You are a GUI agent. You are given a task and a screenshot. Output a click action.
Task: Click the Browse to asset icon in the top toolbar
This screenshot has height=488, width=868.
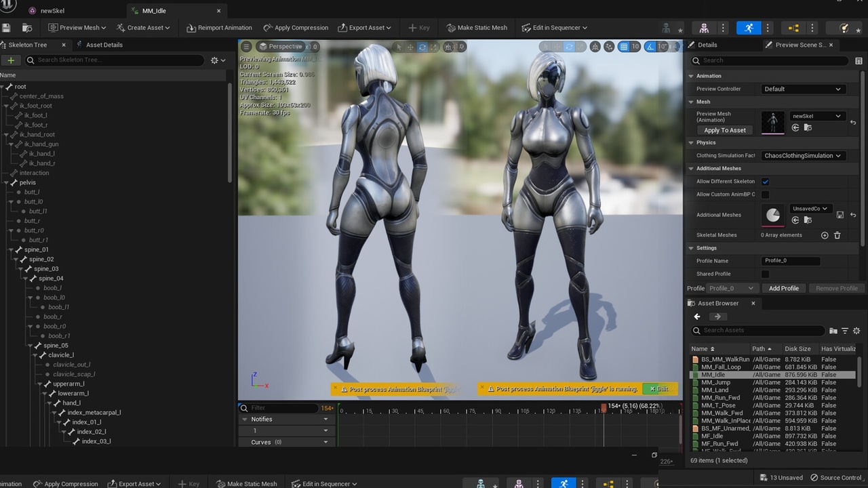[27, 28]
